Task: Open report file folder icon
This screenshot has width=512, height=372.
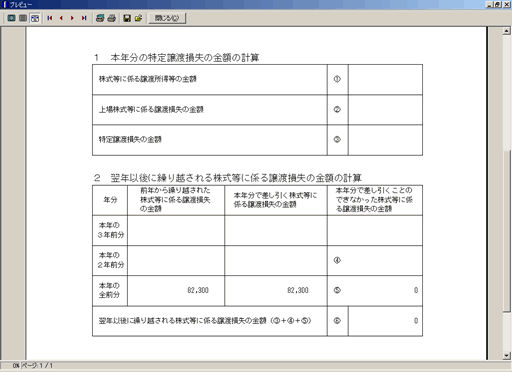Action: point(139,18)
